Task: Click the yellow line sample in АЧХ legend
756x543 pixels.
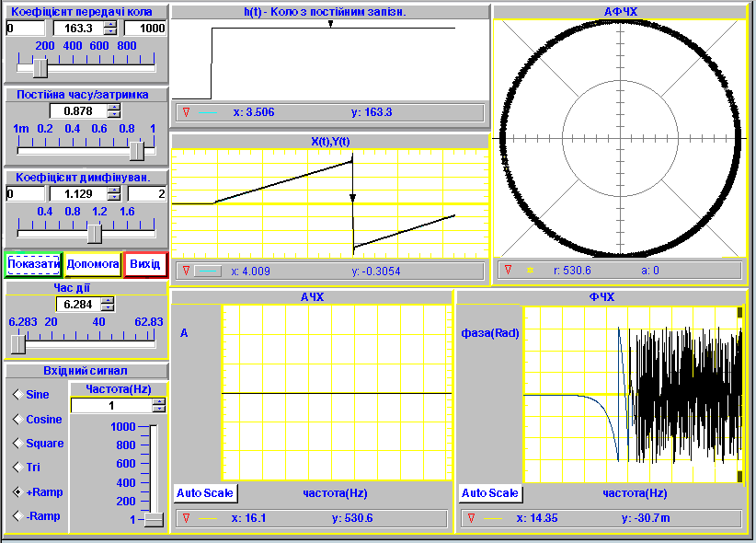Action: (x=208, y=518)
